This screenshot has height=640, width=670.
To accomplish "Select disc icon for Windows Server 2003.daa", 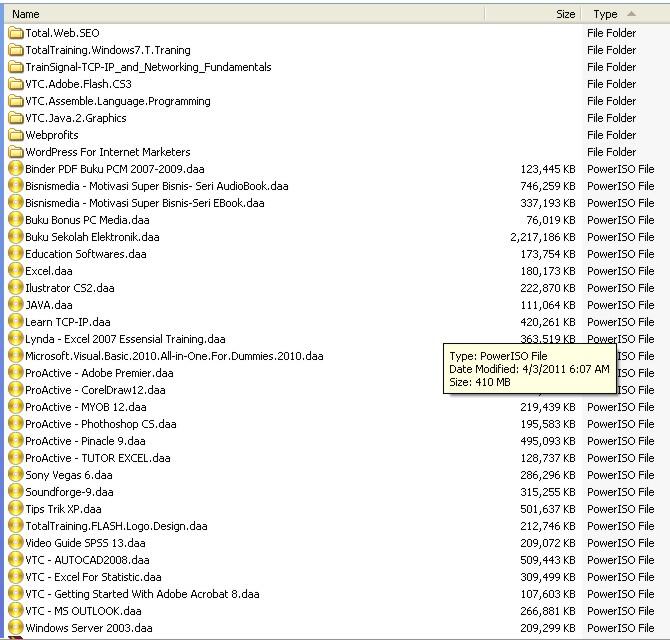I will tap(16, 628).
